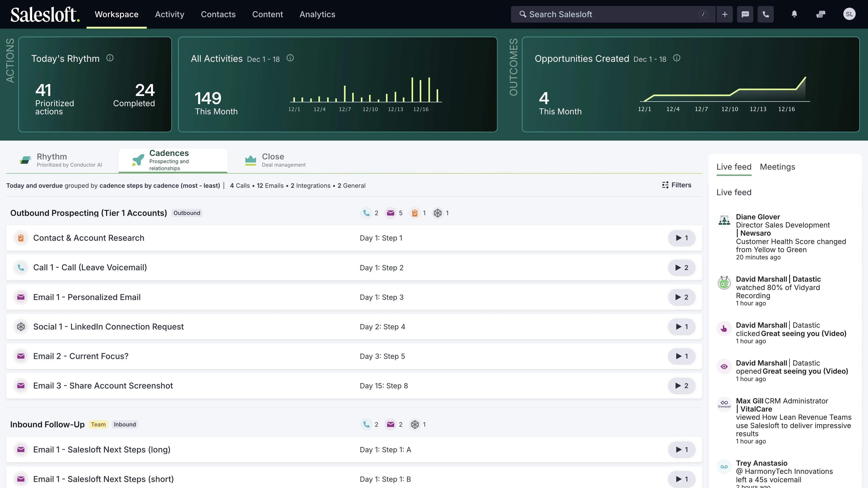Run Email 3 - Share Account Screenshot step
The image size is (868, 488).
[682, 386]
